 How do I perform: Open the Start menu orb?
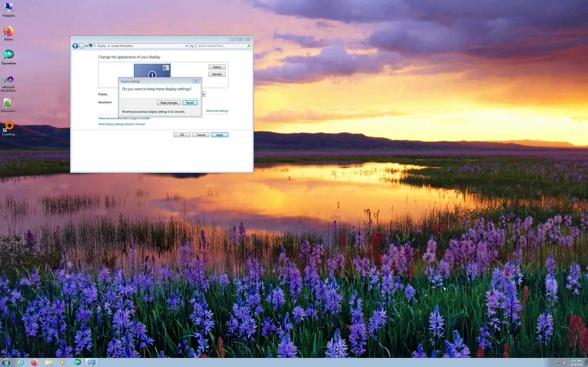point(6,362)
